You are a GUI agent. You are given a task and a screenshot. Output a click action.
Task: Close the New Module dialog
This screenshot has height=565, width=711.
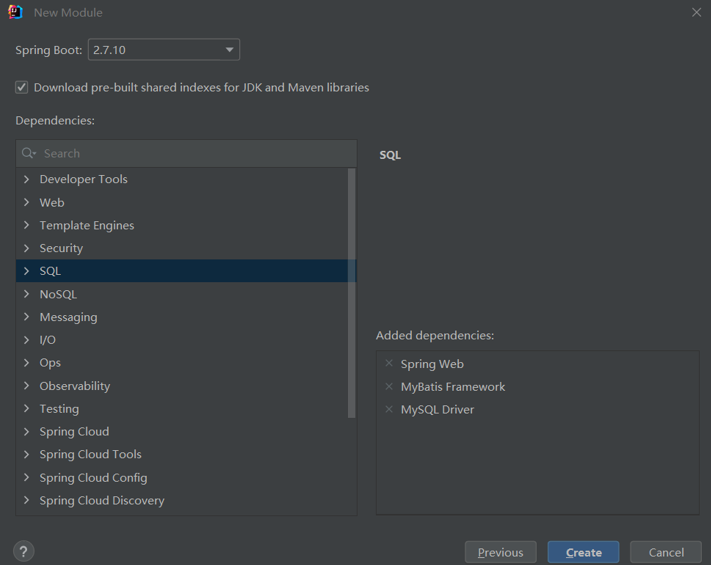click(x=696, y=12)
